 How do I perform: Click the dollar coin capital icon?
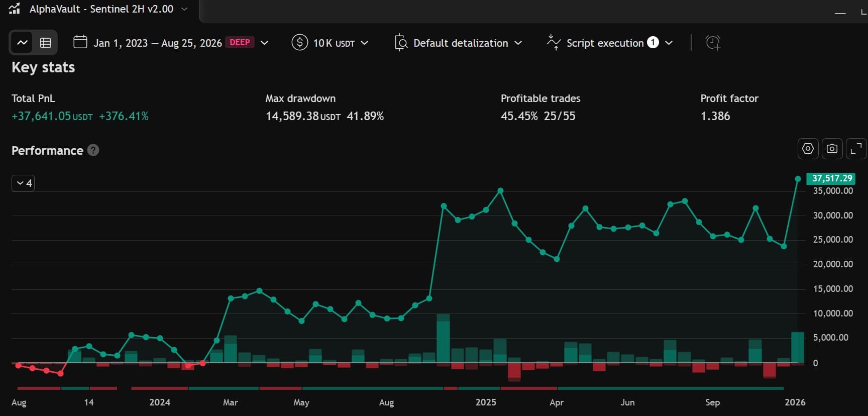tap(300, 42)
